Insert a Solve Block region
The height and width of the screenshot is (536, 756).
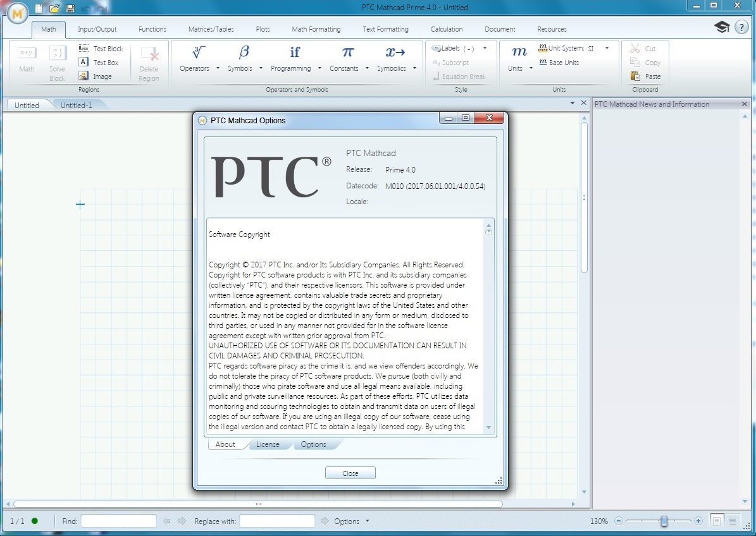point(57,64)
